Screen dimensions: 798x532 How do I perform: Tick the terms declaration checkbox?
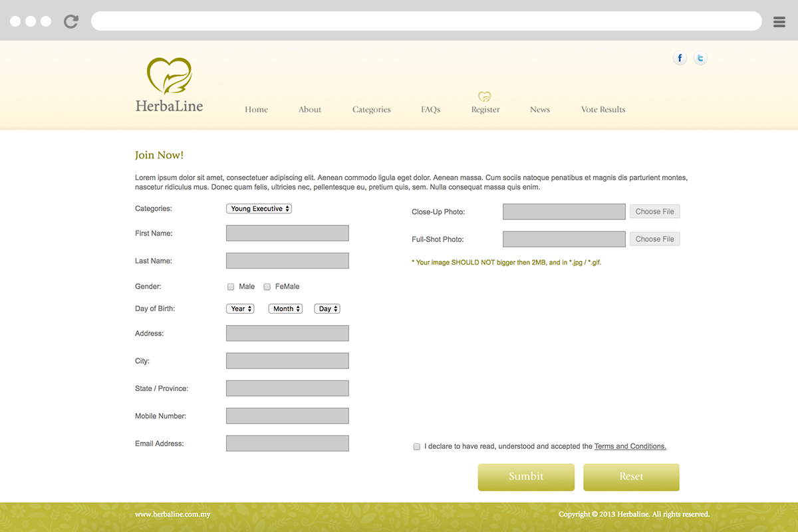(x=417, y=447)
